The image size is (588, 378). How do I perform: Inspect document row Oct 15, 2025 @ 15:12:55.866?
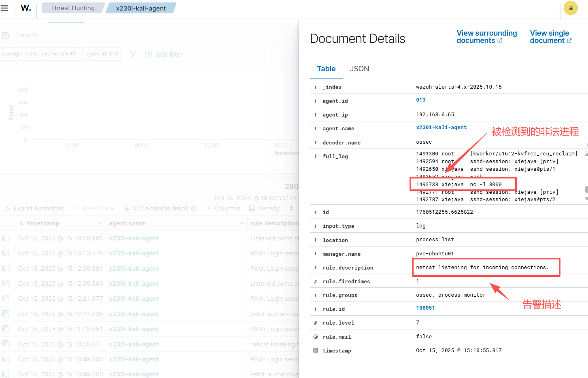(x=6, y=284)
